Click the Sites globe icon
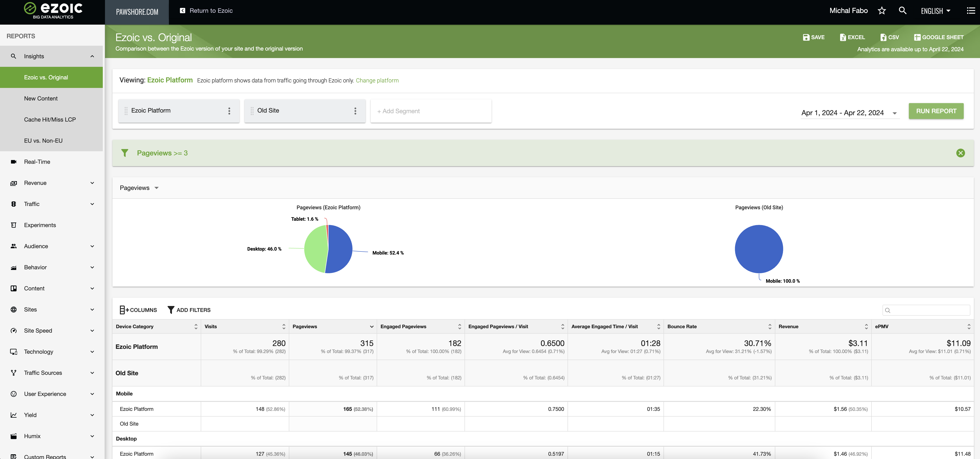The image size is (980, 459). pyautogui.click(x=14, y=310)
